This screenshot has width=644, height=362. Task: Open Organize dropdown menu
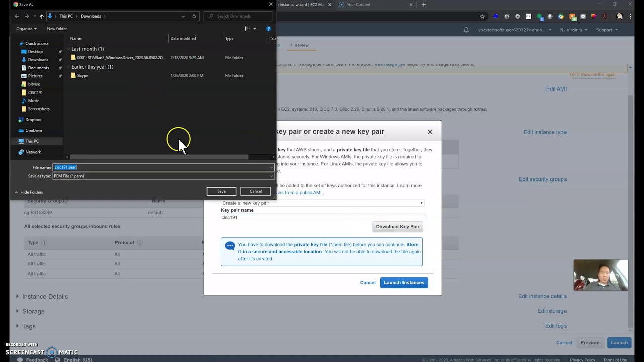26,29
